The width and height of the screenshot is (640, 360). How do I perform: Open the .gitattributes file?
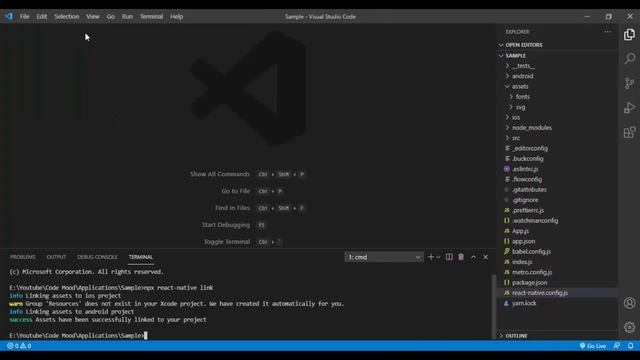[558, 189]
